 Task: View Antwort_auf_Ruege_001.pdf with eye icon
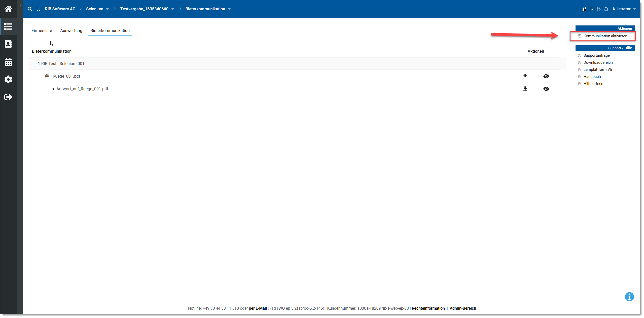546,89
